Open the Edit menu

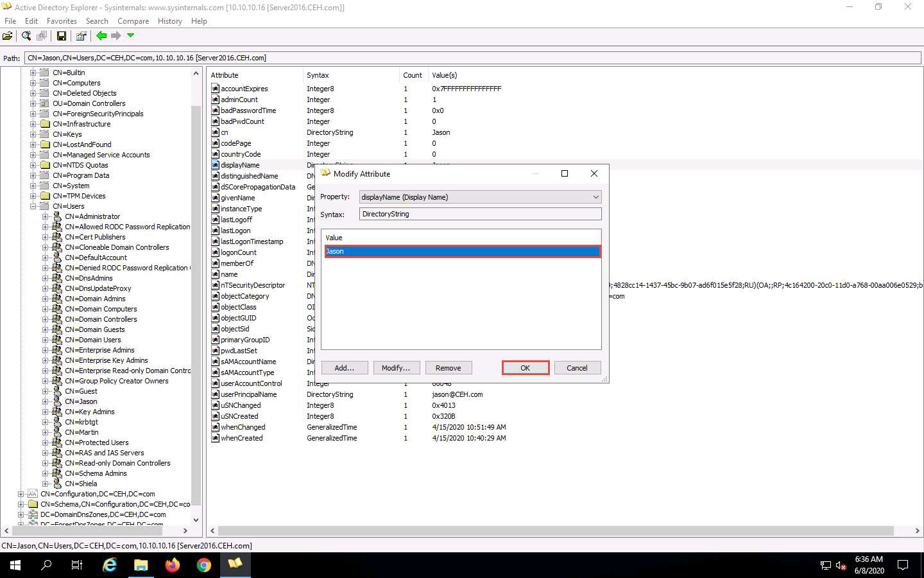[31, 21]
